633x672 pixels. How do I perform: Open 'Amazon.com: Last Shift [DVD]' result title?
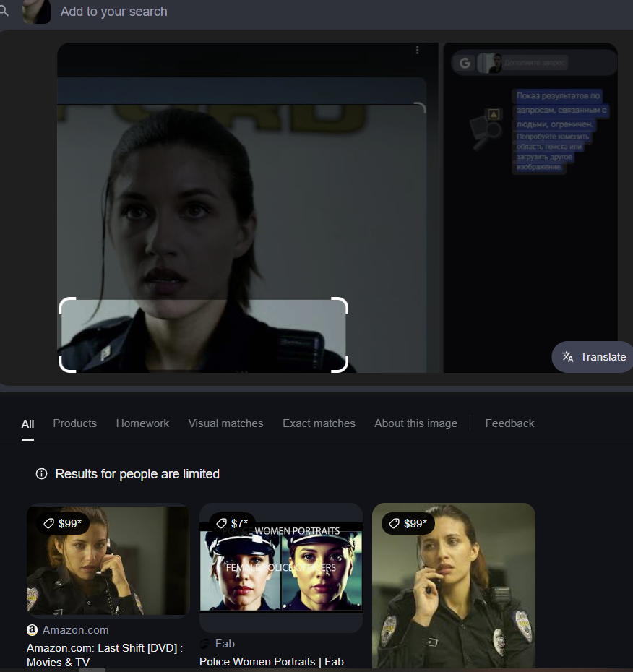click(x=105, y=655)
